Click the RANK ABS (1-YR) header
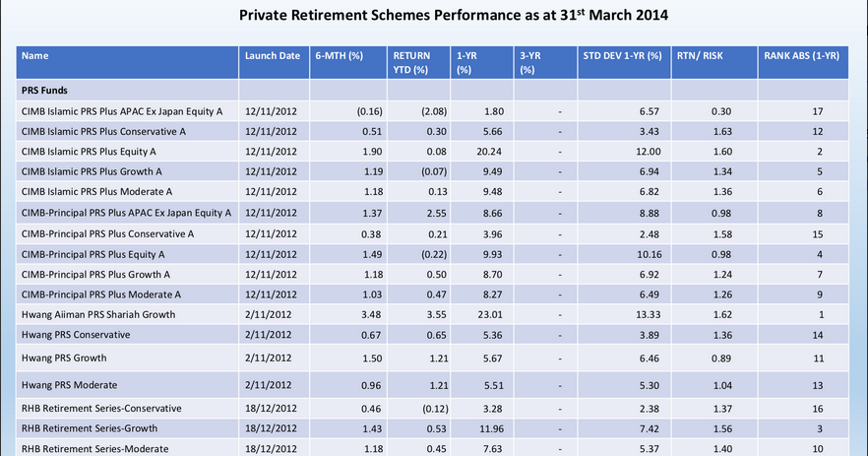 point(803,62)
